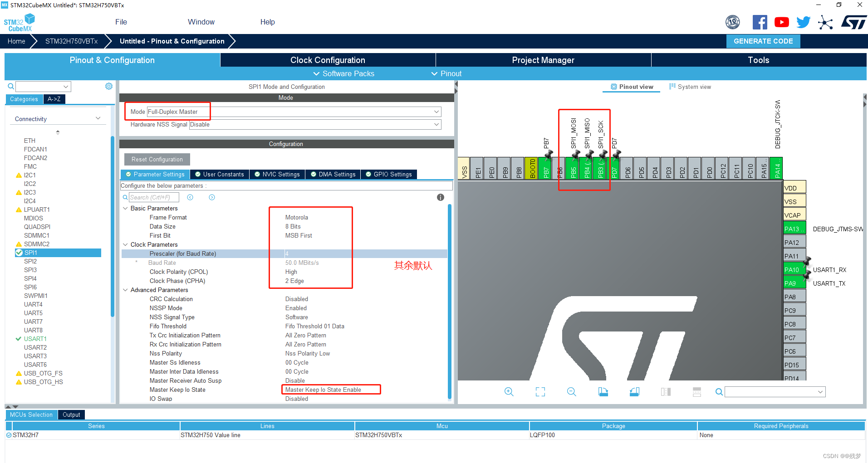The width and height of the screenshot is (868, 463).
Task: Open ST Twitter icon
Action: 803,22
